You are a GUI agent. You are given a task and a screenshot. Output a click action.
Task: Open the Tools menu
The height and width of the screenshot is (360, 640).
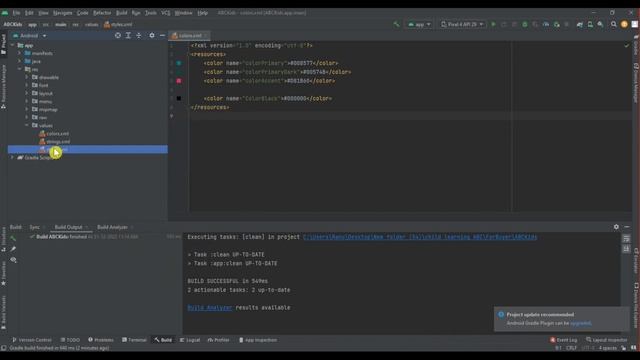pyautogui.click(x=151, y=13)
